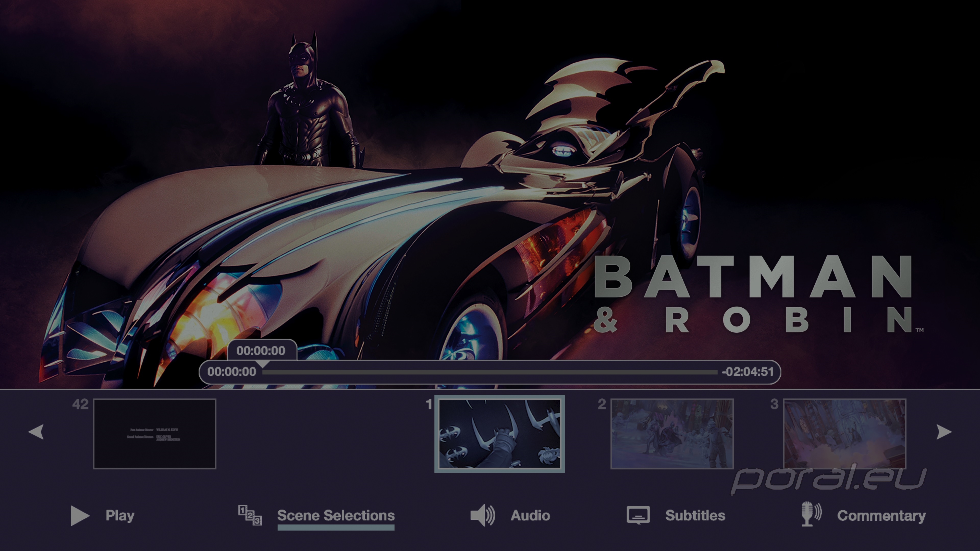The image size is (980, 551).
Task: Click the scene number 42 label
Action: (x=80, y=404)
